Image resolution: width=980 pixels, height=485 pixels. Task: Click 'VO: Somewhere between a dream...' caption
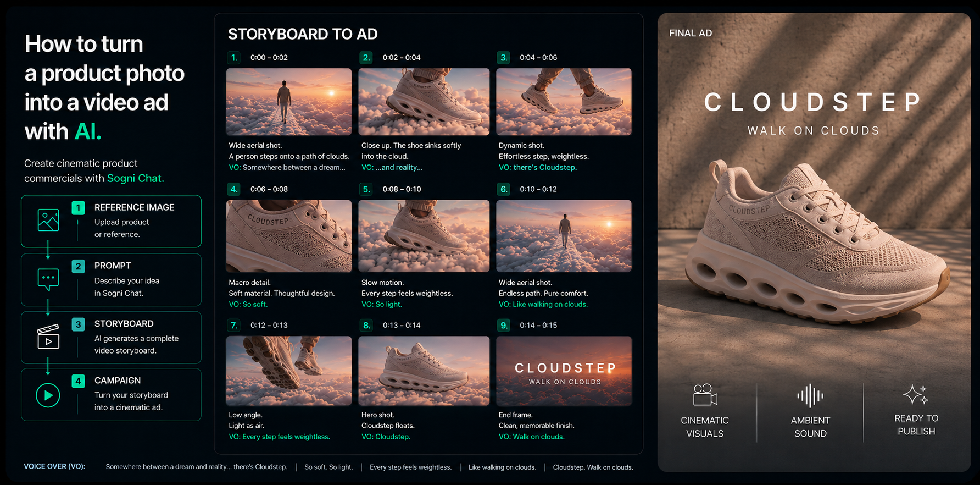coord(287,168)
